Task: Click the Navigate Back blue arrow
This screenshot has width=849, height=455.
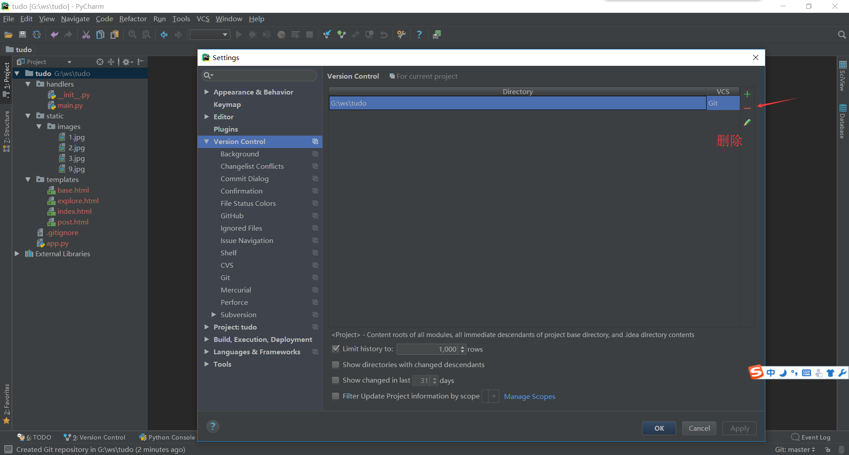Action: [x=164, y=35]
